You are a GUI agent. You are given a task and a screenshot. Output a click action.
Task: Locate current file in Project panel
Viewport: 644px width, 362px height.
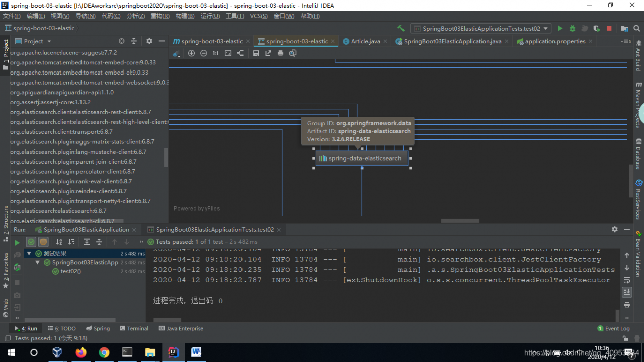(121, 41)
